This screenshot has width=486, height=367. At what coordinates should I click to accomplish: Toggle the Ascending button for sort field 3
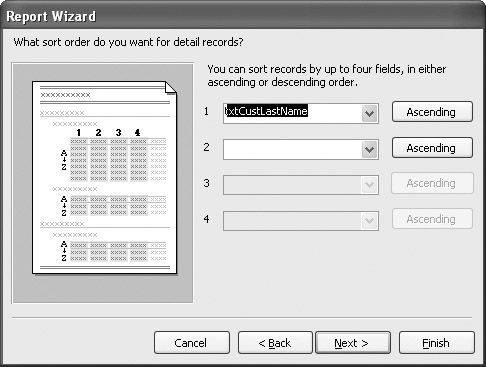(x=432, y=183)
